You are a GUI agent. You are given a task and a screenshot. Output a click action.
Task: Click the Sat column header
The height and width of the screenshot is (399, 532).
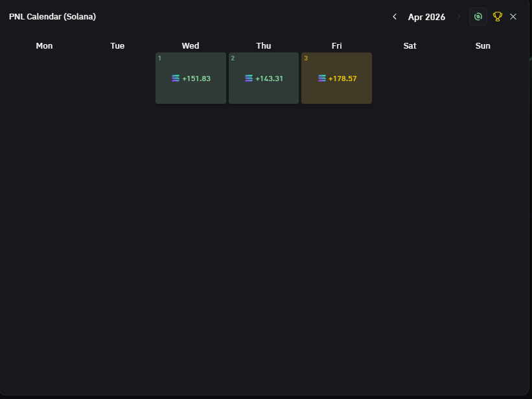pyautogui.click(x=410, y=46)
